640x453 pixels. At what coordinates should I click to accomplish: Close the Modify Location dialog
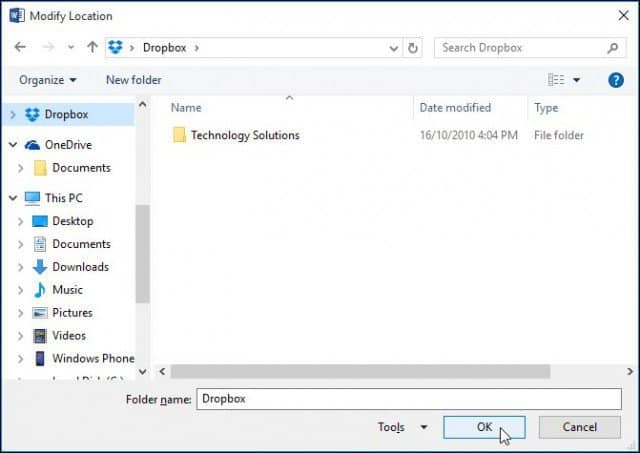(x=623, y=16)
